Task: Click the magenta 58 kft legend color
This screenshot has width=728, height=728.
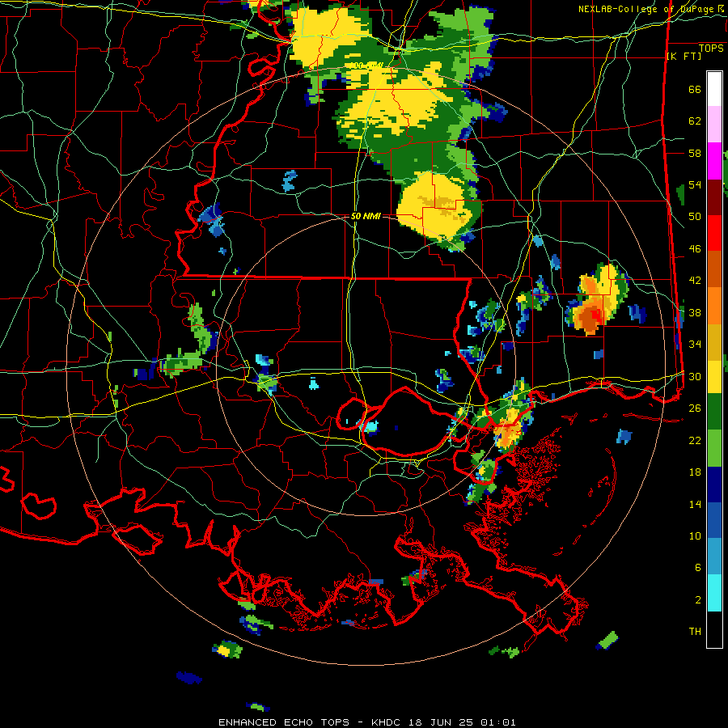Action: point(714,161)
